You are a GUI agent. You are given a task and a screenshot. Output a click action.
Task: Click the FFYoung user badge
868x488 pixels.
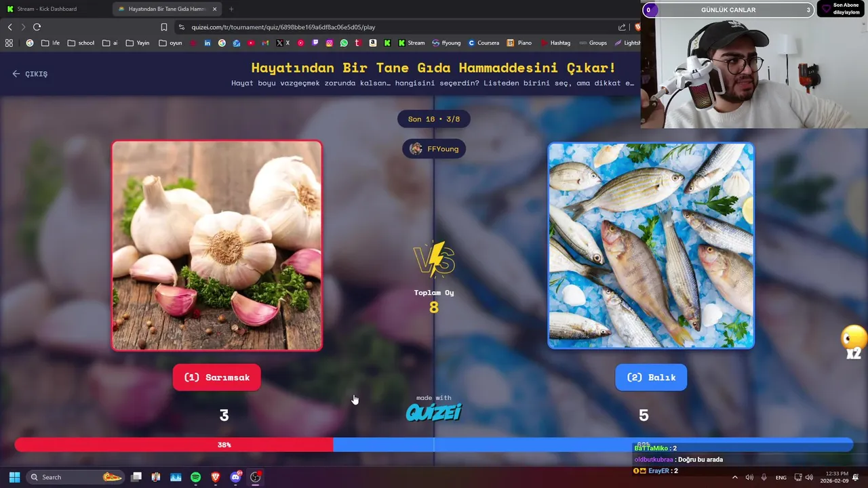click(x=434, y=149)
